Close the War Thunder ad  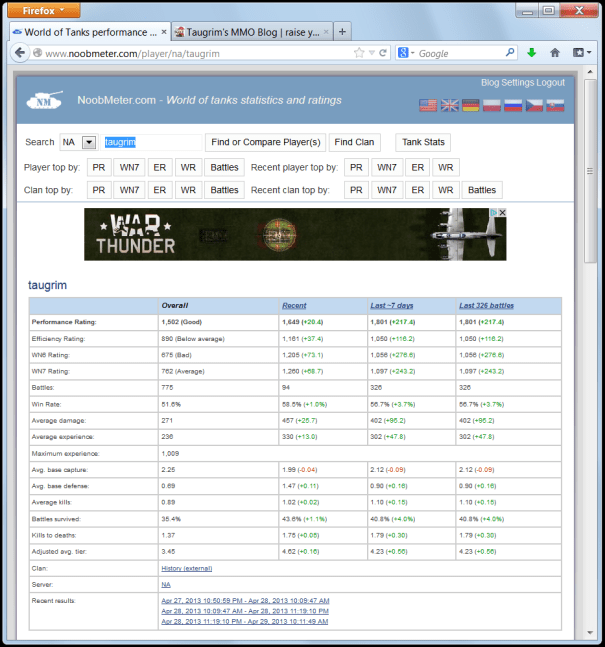pyautogui.click(x=502, y=213)
